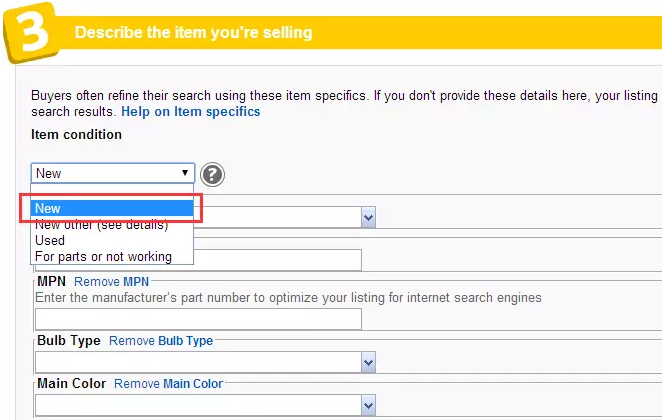Click Remove Main Color link
Viewport: 662px width, 420px height.
(x=168, y=384)
